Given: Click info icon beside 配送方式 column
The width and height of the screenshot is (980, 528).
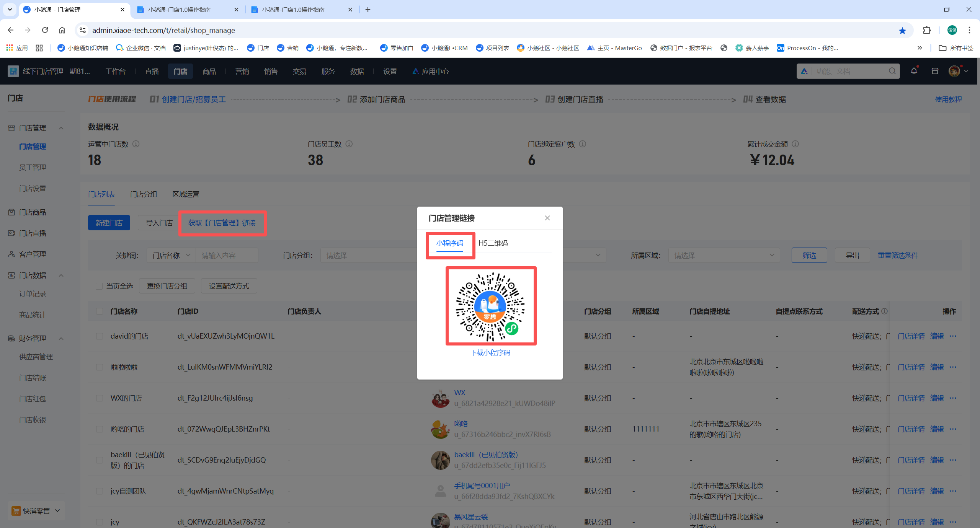Looking at the screenshot, I should pos(884,311).
